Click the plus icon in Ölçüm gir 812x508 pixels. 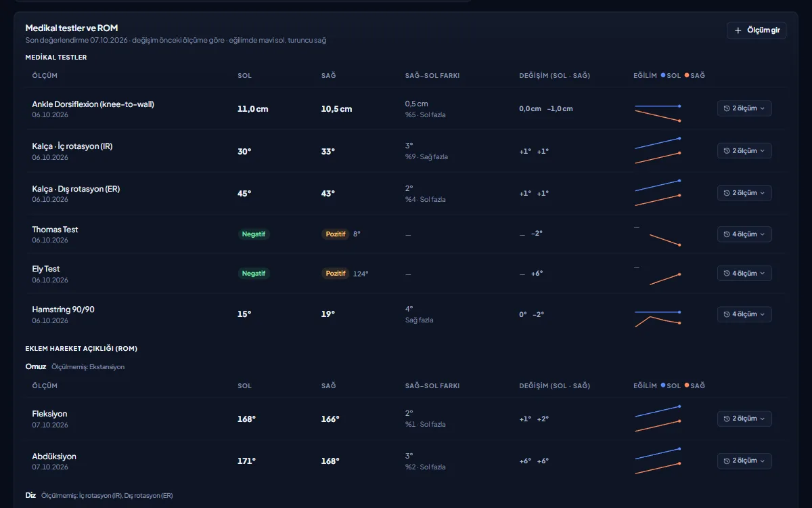coord(738,30)
